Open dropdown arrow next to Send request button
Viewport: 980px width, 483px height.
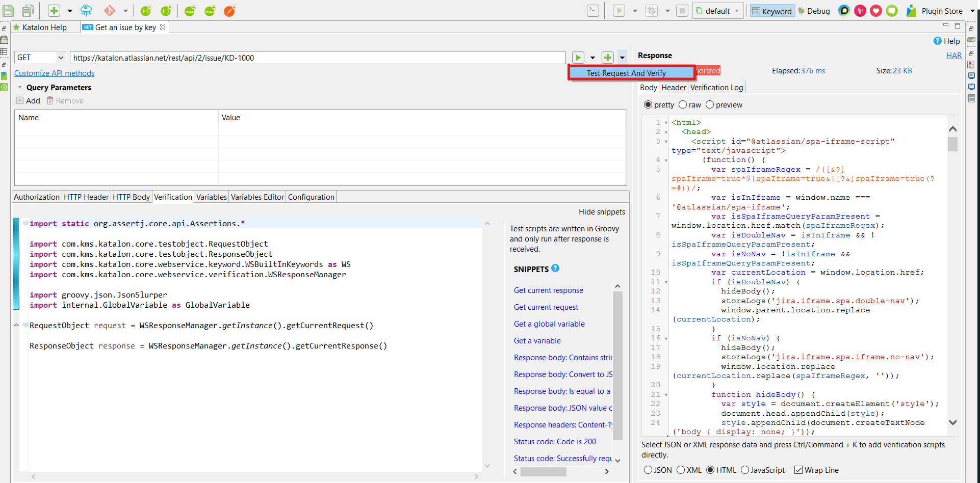pyautogui.click(x=592, y=58)
